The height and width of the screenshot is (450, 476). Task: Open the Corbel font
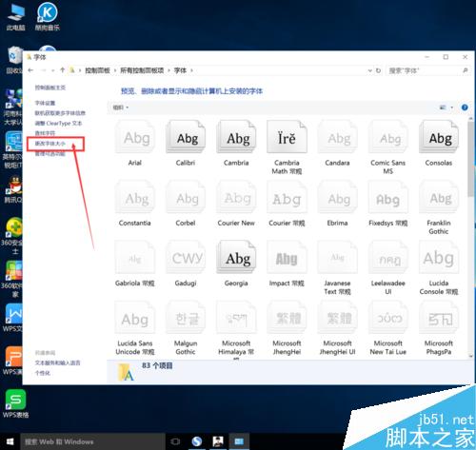click(x=186, y=204)
